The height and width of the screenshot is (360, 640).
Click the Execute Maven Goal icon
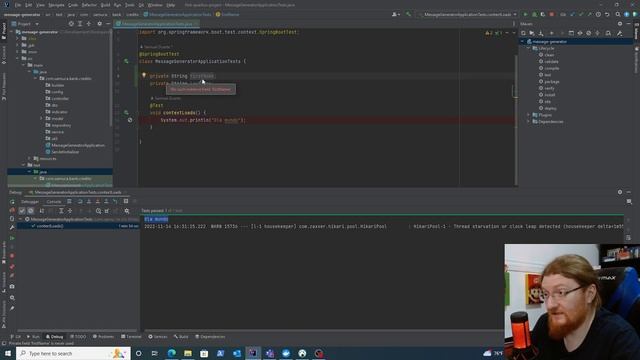pyautogui.click(x=571, y=33)
